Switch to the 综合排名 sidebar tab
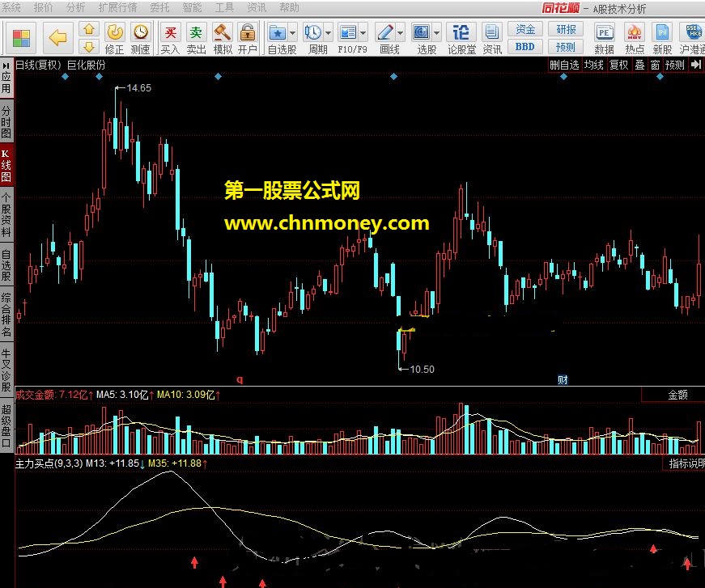 (6, 315)
